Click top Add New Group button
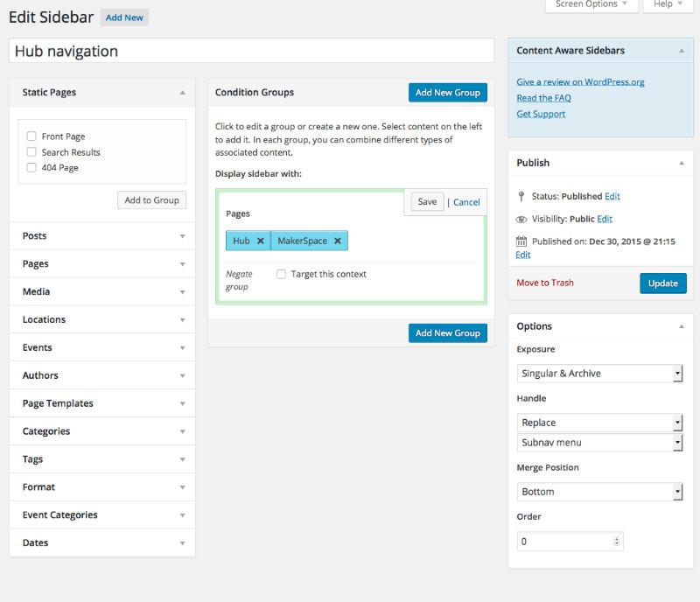Image resolution: width=700 pixels, height=602 pixels. (x=448, y=93)
